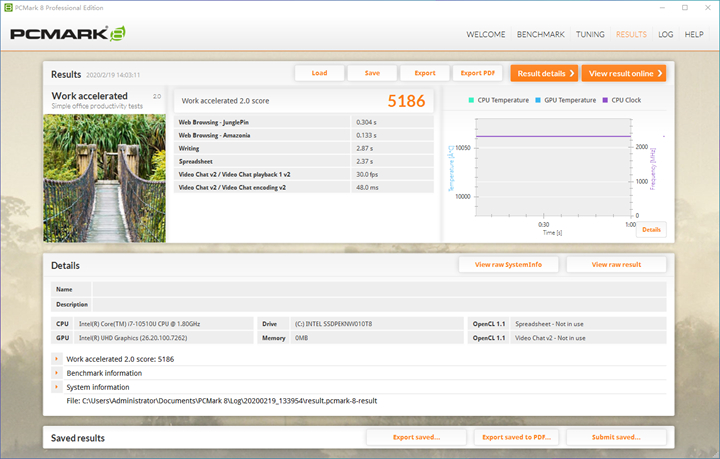This screenshot has height=459, width=720.
Task: Switch to the Tuning tab
Action: click(590, 34)
